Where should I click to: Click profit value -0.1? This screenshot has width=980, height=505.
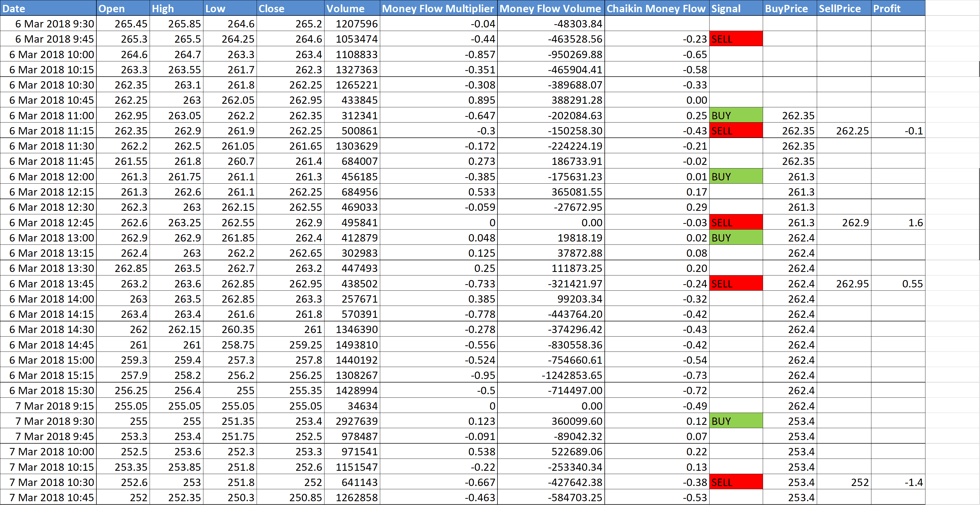[x=898, y=131]
